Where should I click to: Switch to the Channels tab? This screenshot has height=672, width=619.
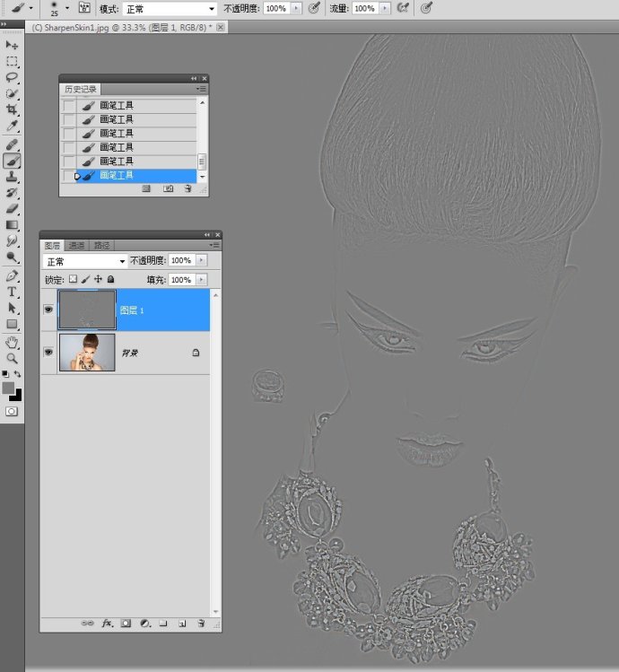(x=77, y=246)
